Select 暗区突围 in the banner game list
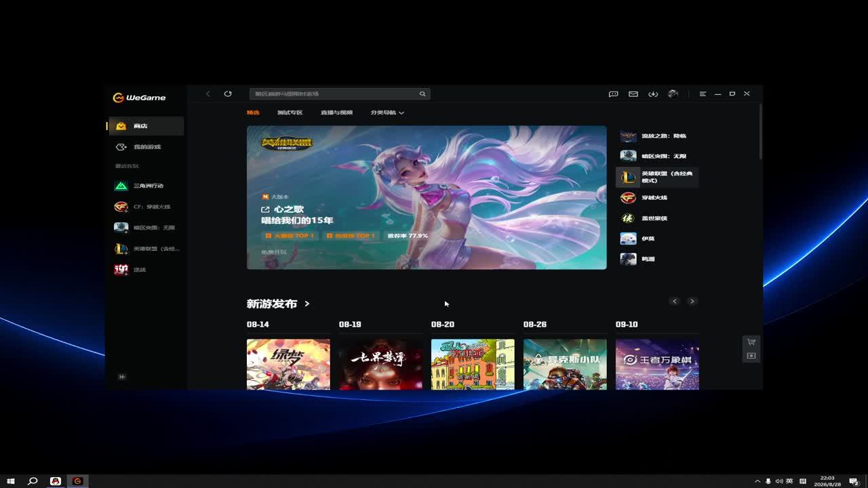Screen dimensions: 868x488 (656, 157)
